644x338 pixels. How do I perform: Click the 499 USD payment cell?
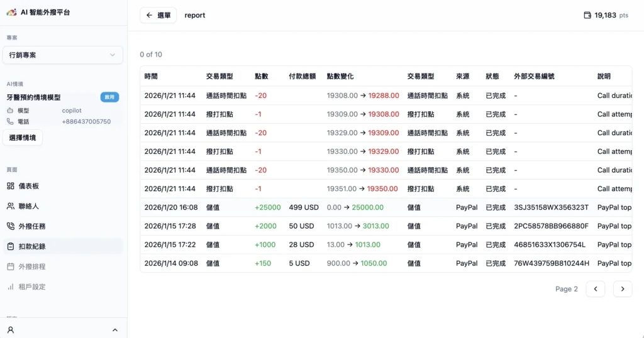pyautogui.click(x=304, y=207)
